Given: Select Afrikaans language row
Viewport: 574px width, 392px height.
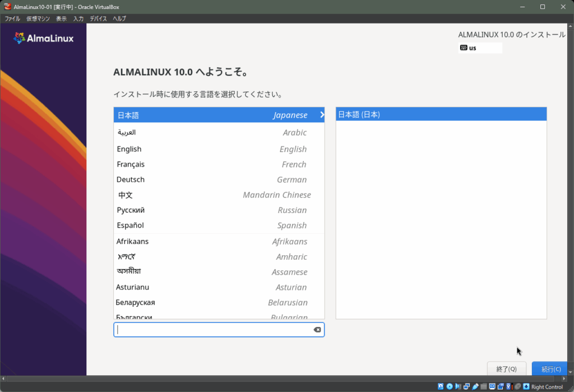Looking at the screenshot, I should click(219, 242).
